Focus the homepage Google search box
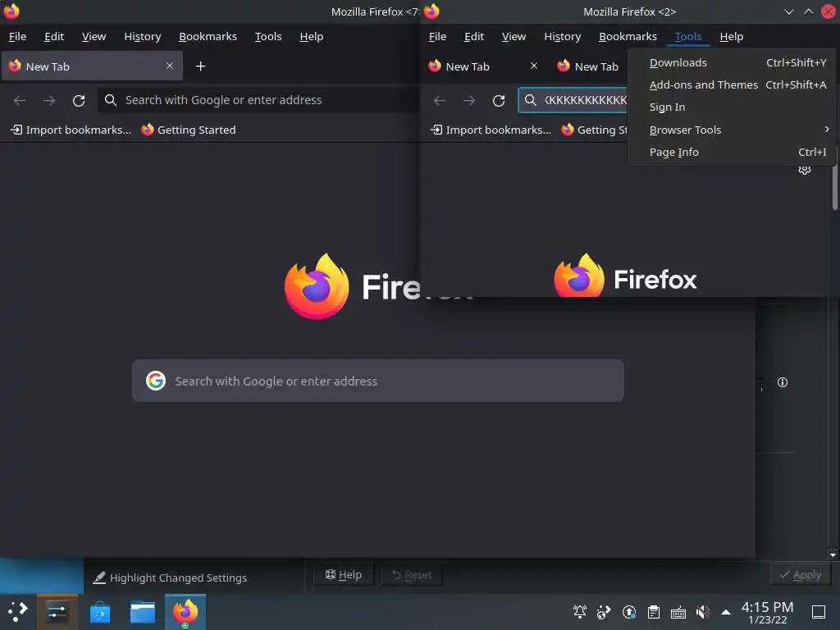Screen dimensions: 840x630 (377, 381)
